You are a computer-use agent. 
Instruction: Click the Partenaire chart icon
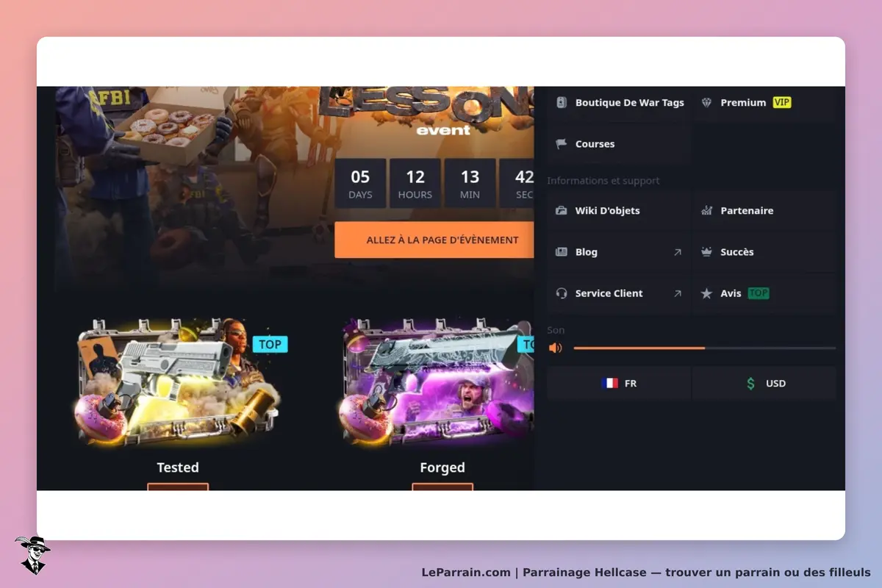coord(707,210)
